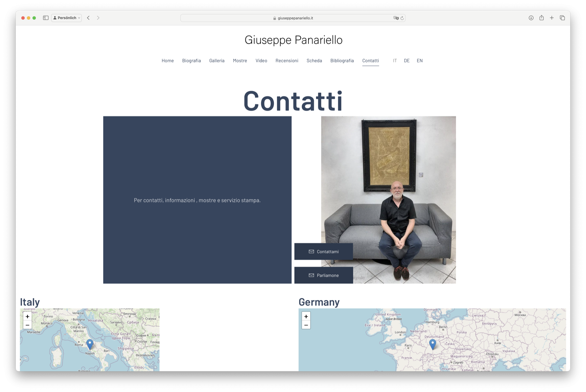Click the Contattami button
The width and height of the screenshot is (586, 392).
click(x=324, y=252)
